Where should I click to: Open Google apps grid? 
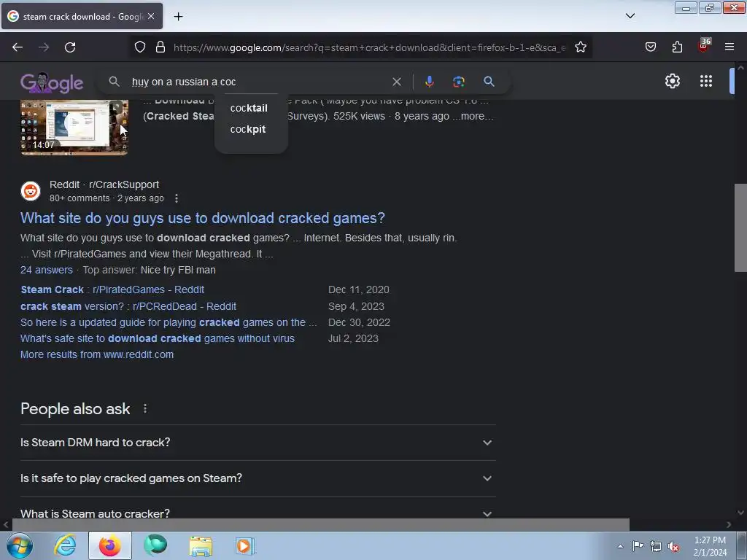pyautogui.click(x=706, y=81)
